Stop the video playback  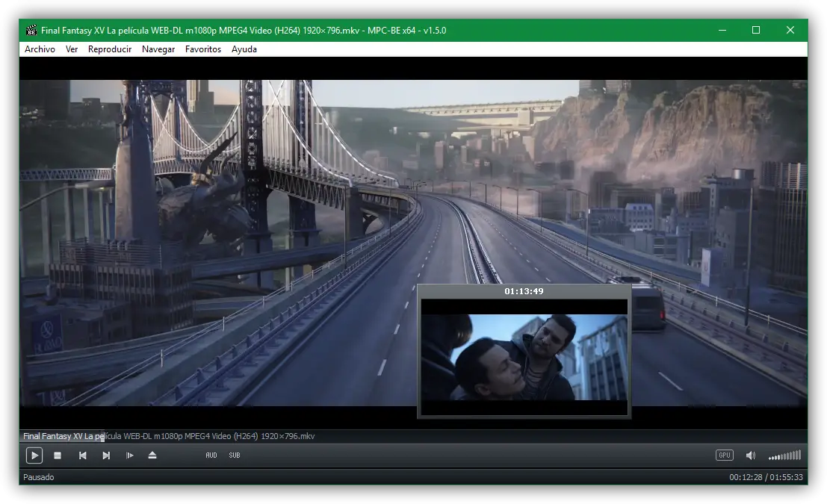pyautogui.click(x=58, y=455)
